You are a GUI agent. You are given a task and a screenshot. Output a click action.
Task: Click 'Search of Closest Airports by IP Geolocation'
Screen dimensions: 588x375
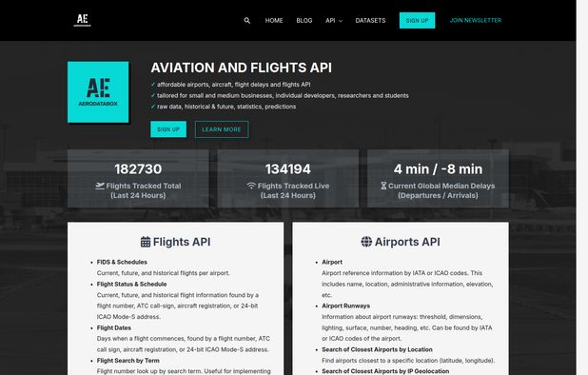(x=385, y=371)
